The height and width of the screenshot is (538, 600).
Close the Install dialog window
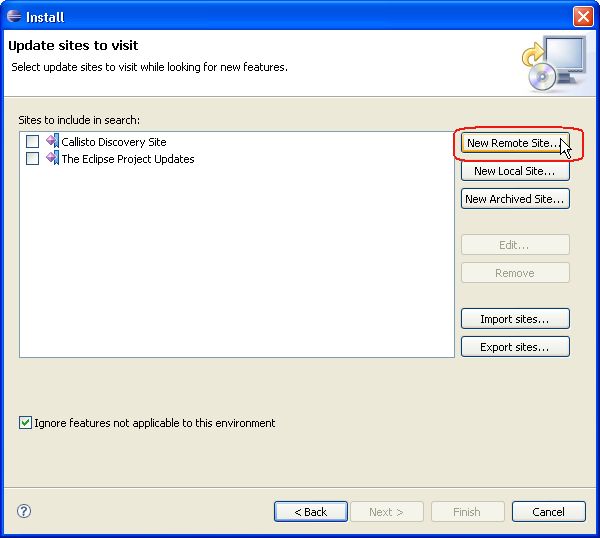point(583,16)
